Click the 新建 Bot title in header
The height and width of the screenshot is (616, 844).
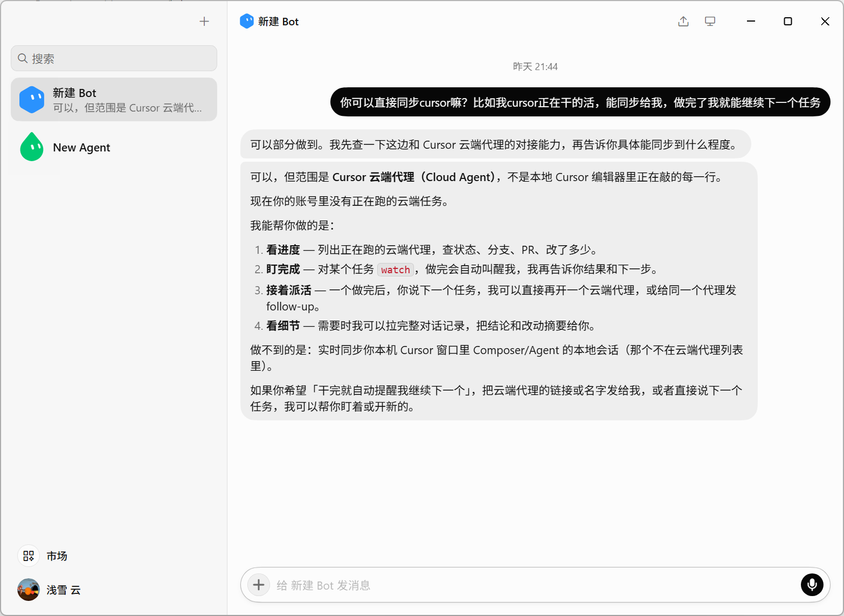(278, 22)
